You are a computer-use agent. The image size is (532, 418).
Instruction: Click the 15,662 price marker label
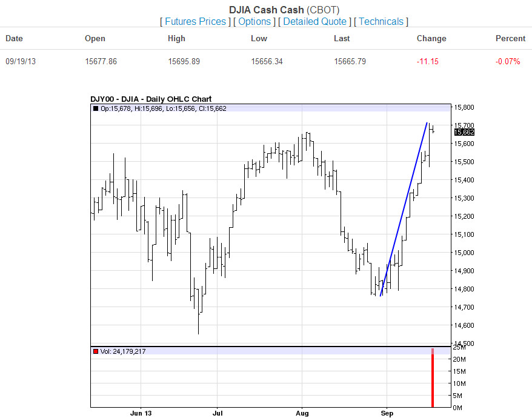click(464, 132)
